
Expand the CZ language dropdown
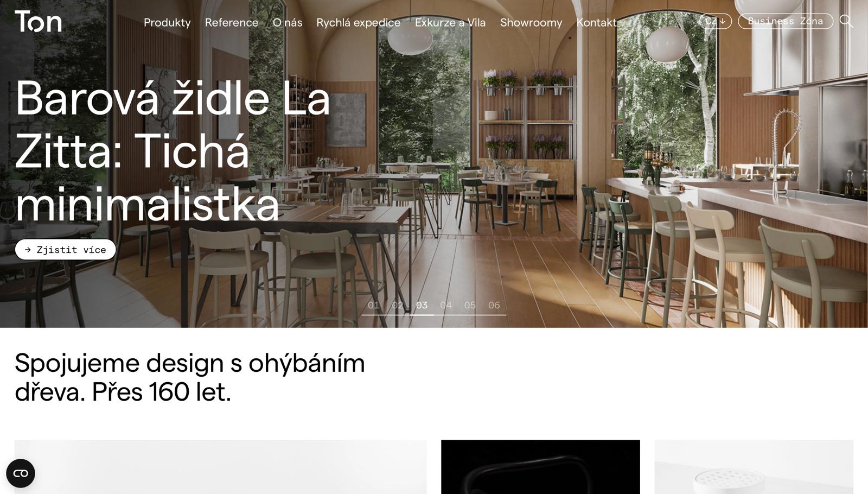pos(715,21)
